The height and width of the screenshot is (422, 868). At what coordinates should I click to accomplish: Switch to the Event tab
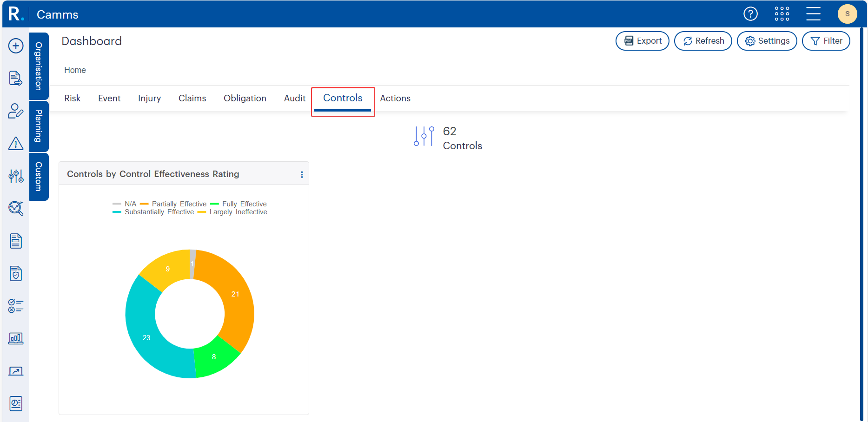tap(109, 98)
